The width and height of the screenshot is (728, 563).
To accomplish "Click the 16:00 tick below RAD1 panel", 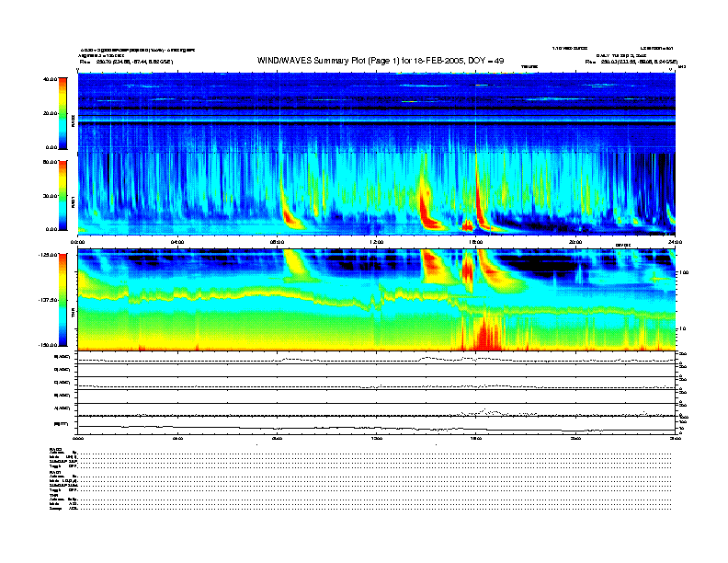I will pos(476,242).
